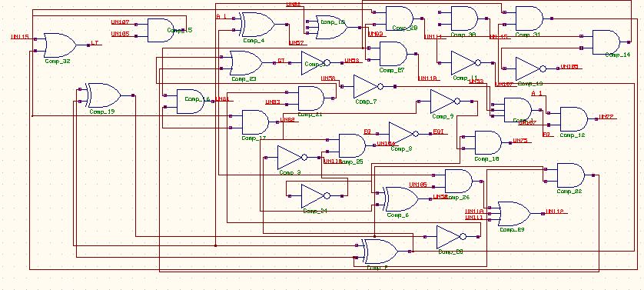Select the Comp_27 AND gate
The image size is (644, 290).
click(x=393, y=54)
